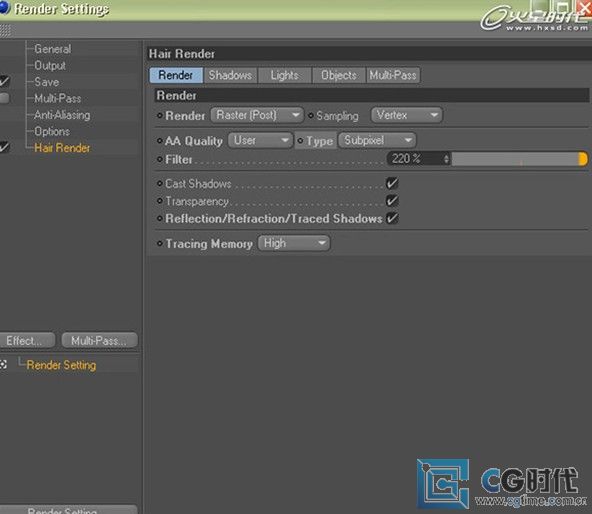The height and width of the screenshot is (514, 592).
Task: Toggle the Cast Shadows checkbox
Action: [392, 184]
